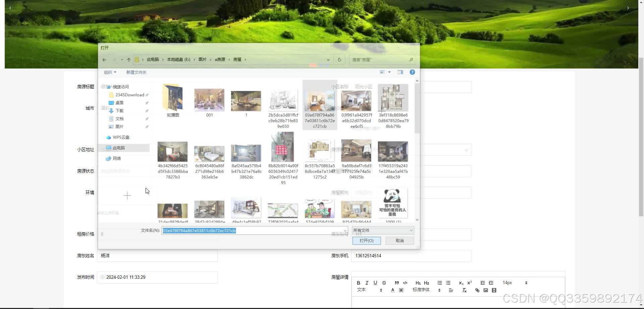This screenshot has width=644, height=309.
Task: Apply superscript formatting
Action: [x=470, y=283]
